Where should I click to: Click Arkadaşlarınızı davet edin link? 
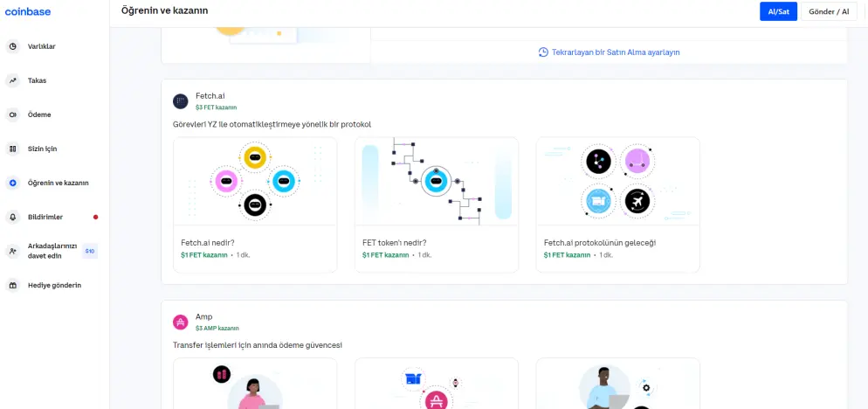(52, 251)
